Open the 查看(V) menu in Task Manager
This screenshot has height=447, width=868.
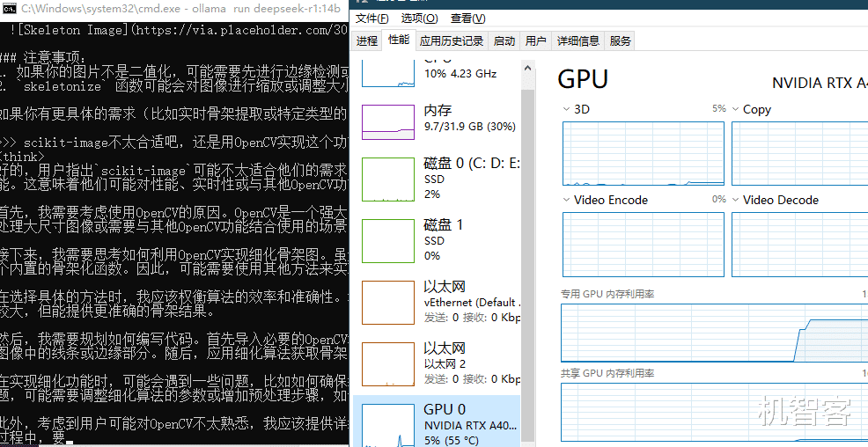(467, 18)
